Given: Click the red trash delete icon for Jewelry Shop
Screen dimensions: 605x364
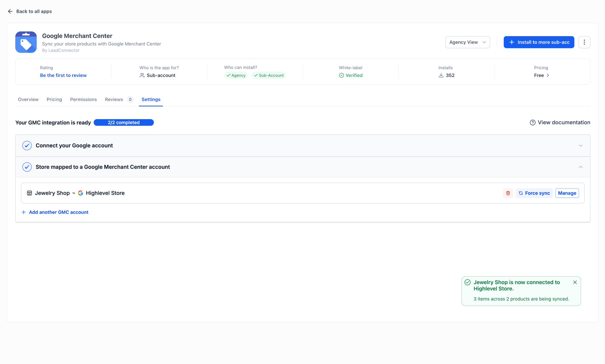Looking at the screenshot, I should click(x=508, y=193).
